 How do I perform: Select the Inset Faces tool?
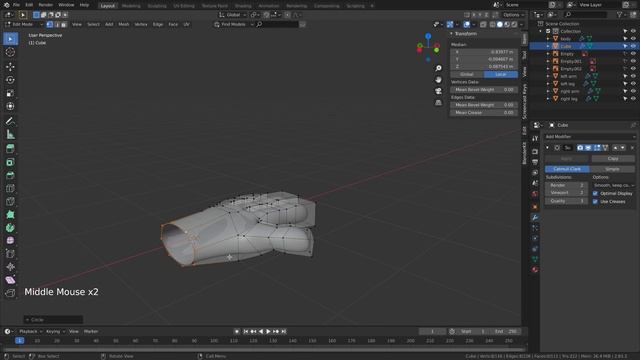point(10,162)
